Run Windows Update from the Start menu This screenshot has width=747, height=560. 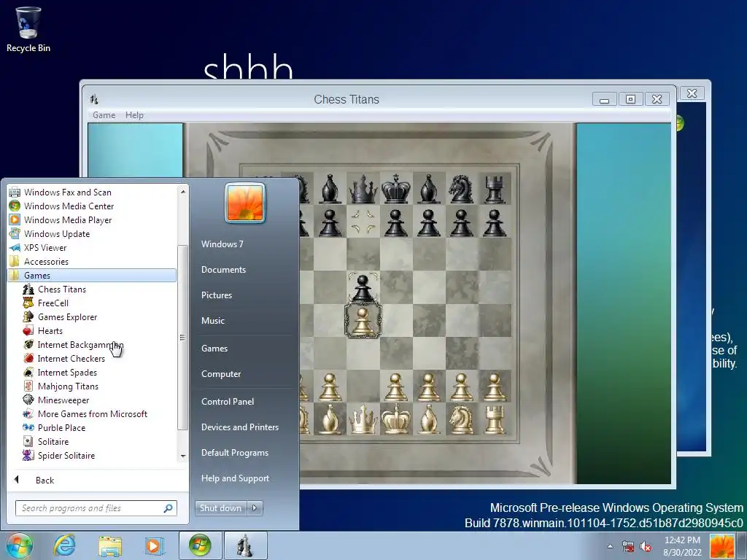pyautogui.click(x=57, y=233)
